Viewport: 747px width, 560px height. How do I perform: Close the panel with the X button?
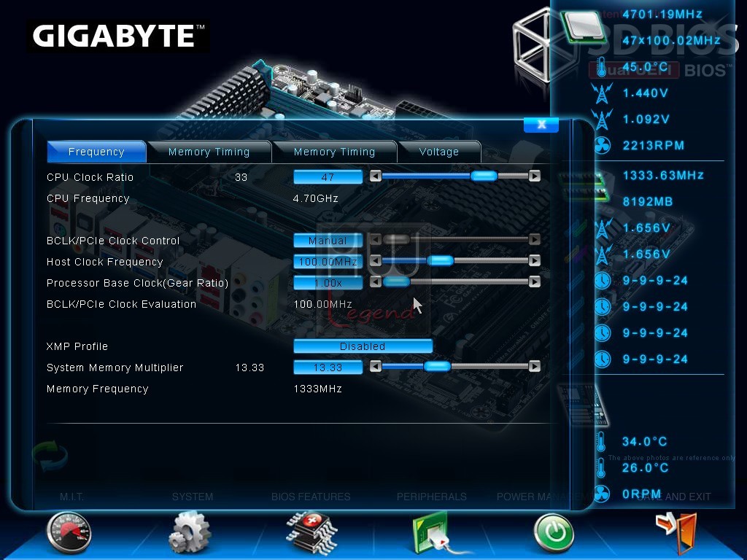click(x=541, y=125)
